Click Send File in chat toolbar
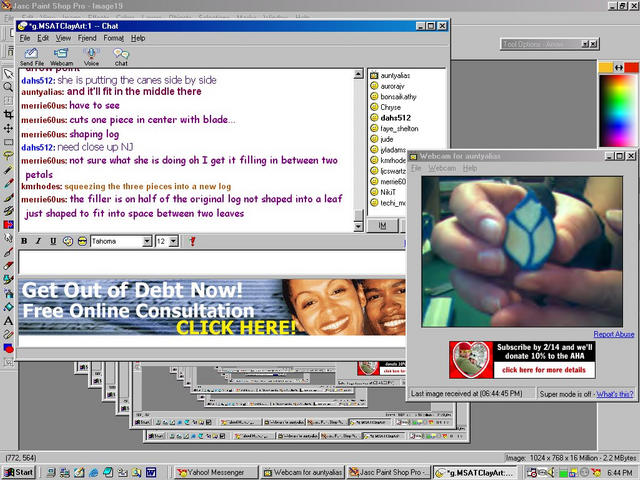The height and width of the screenshot is (480, 640). click(x=31, y=57)
